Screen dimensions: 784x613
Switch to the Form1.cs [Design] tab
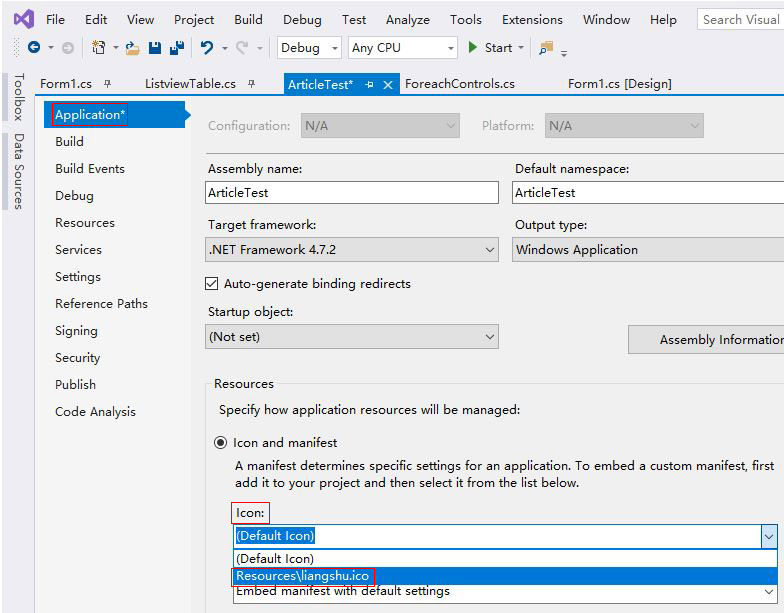click(x=620, y=84)
